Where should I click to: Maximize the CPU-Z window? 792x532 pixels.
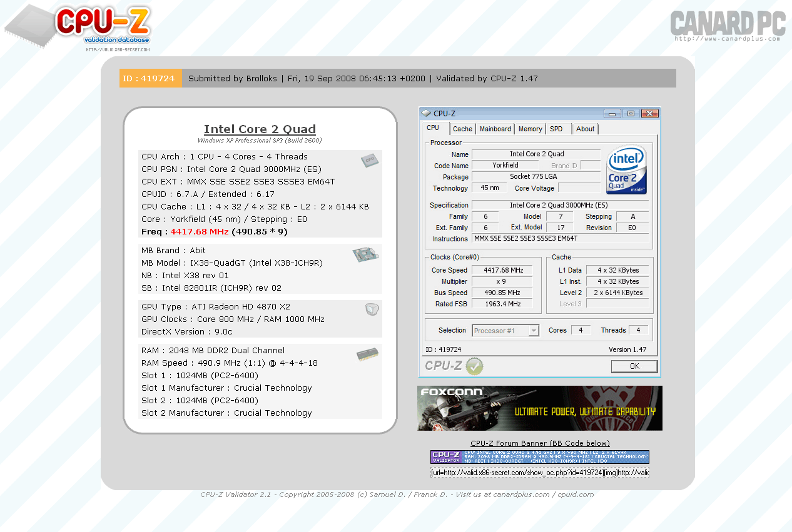(631, 113)
